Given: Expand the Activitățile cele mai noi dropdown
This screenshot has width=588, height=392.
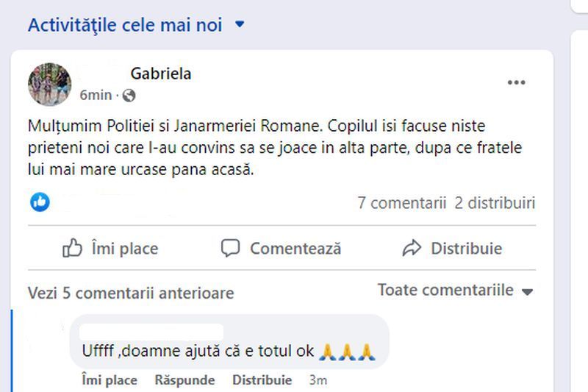Looking at the screenshot, I should pyautogui.click(x=239, y=25).
